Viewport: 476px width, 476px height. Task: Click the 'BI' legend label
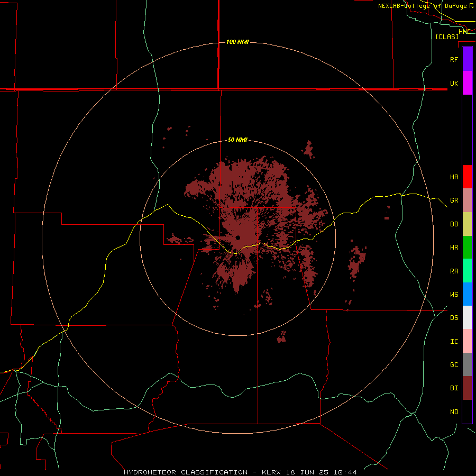click(454, 388)
